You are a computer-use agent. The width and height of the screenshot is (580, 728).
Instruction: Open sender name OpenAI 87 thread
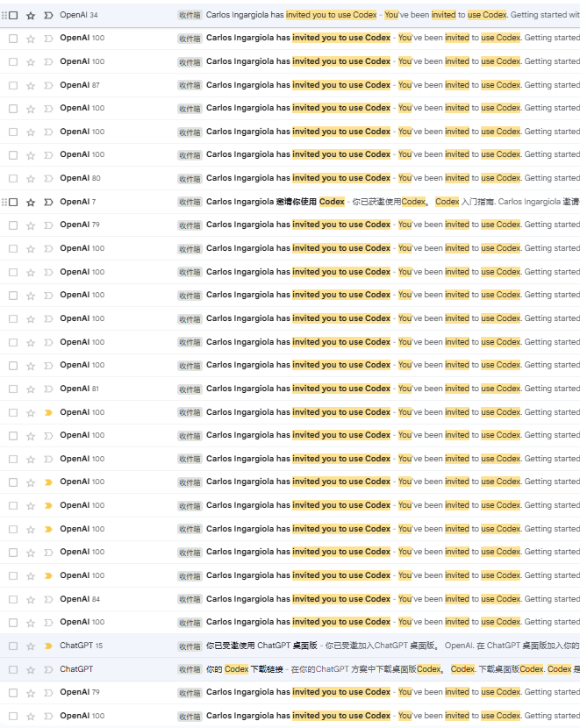[75, 85]
